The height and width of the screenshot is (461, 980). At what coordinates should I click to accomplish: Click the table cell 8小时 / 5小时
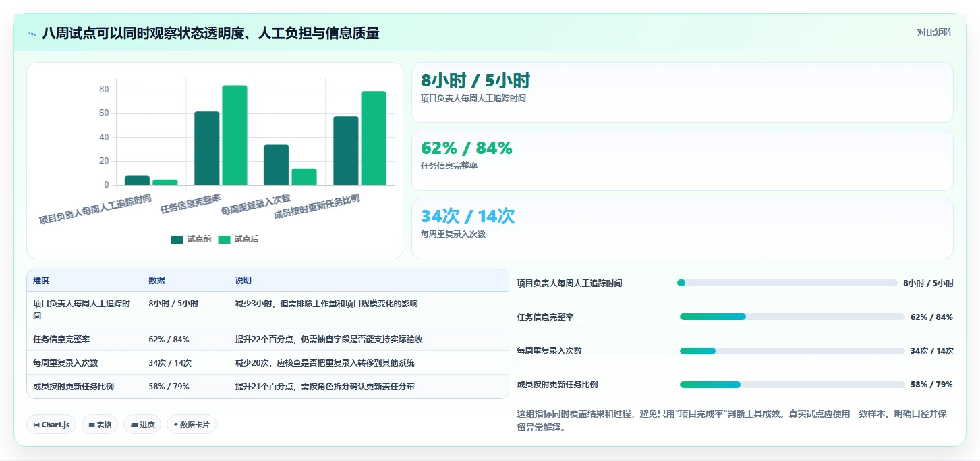tap(173, 304)
